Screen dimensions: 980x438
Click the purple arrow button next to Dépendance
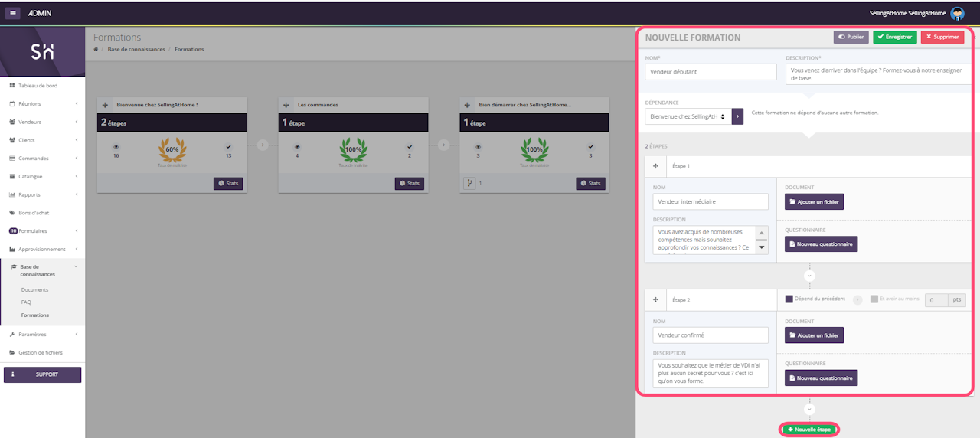(737, 116)
